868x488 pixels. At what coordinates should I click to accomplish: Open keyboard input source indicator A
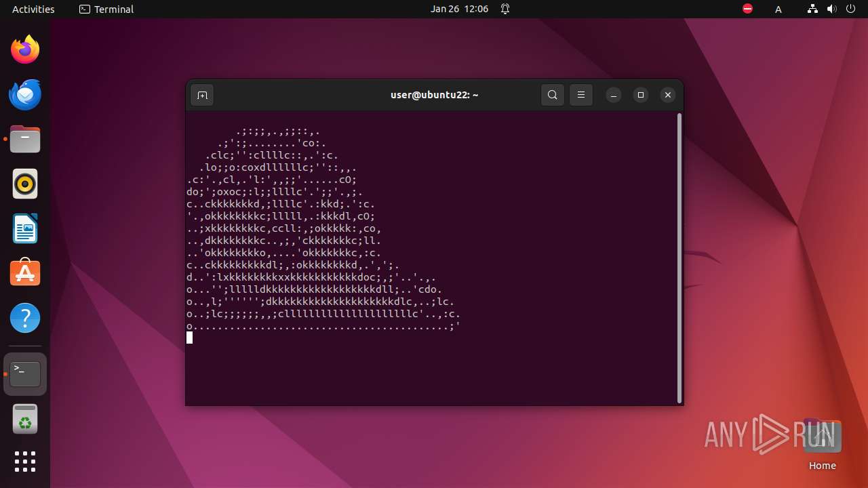click(778, 9)
